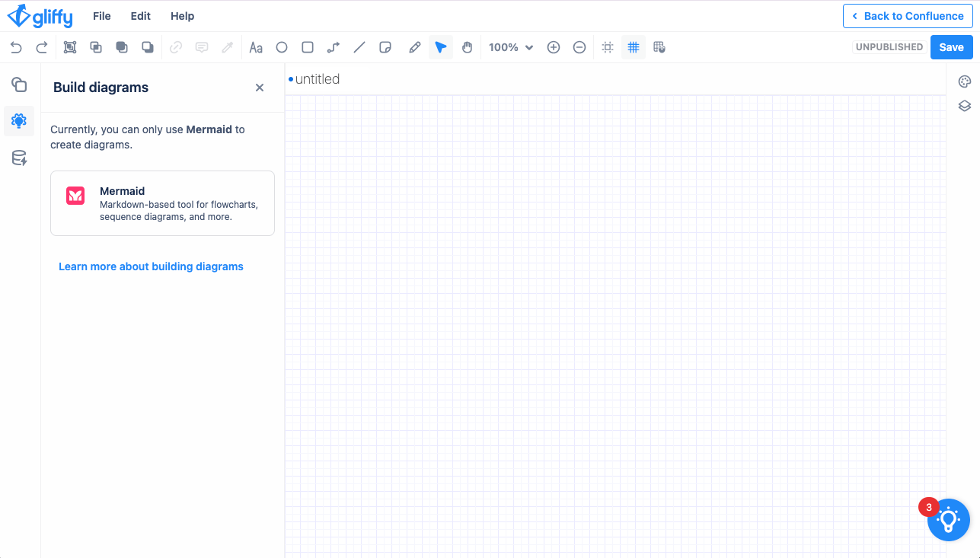Screen dimensions: 980x558
Task: Open the theme color palette panel
Action: [x=964, y=81]
